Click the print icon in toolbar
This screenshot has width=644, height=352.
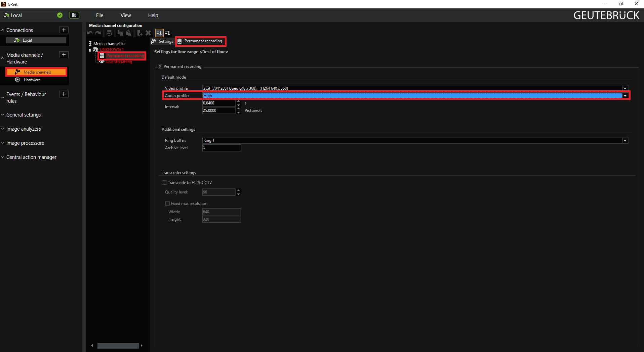tap(109, 33)
